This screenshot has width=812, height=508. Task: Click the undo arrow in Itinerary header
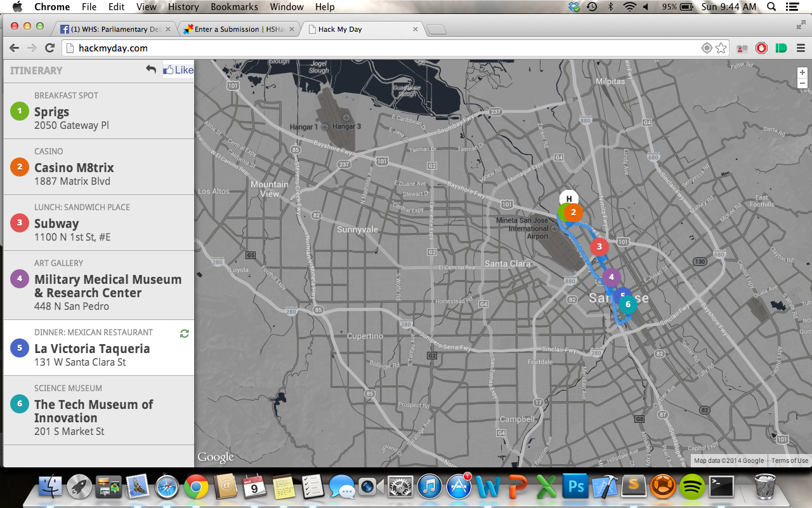[x=150, y=69]
